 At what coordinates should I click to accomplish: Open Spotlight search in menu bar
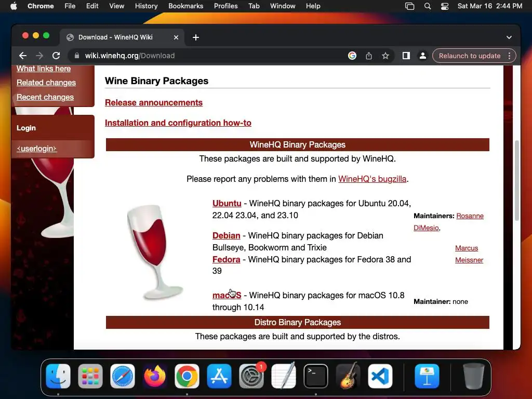[x=428, y=6]
